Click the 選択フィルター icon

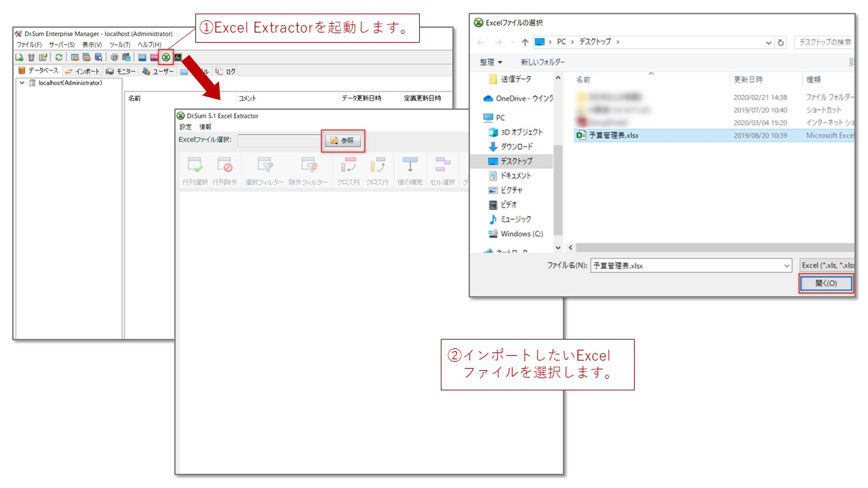(x=265, y=169)
